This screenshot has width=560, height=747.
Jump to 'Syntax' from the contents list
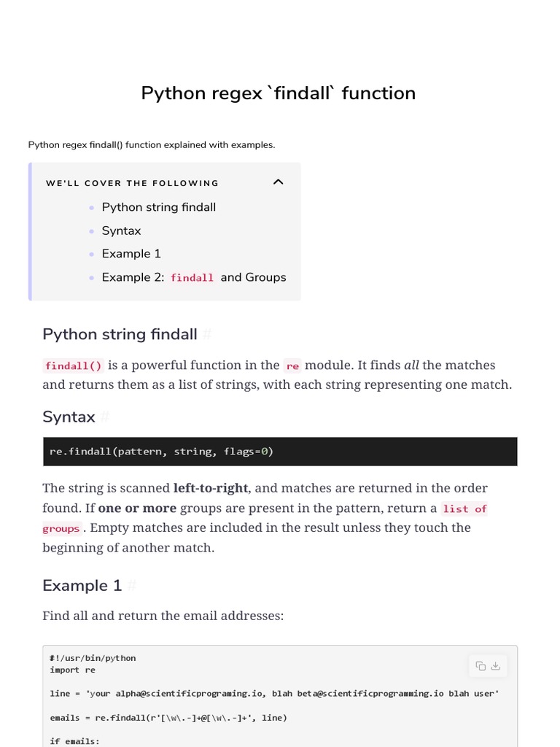tap(121, 231)
